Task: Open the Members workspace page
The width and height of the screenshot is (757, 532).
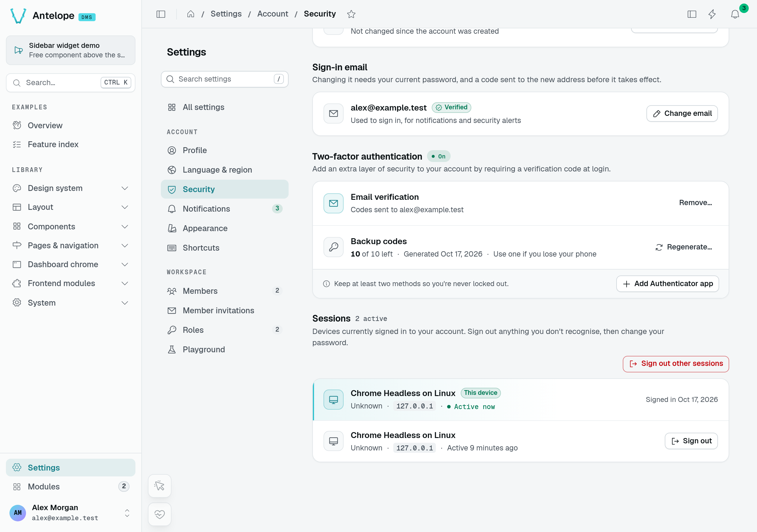Action: coord(224,291)
